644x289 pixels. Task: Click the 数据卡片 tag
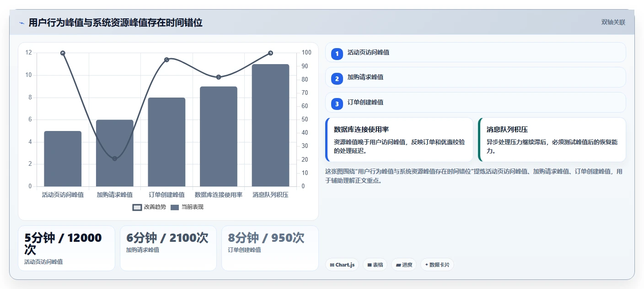click(x=437, y=265)
